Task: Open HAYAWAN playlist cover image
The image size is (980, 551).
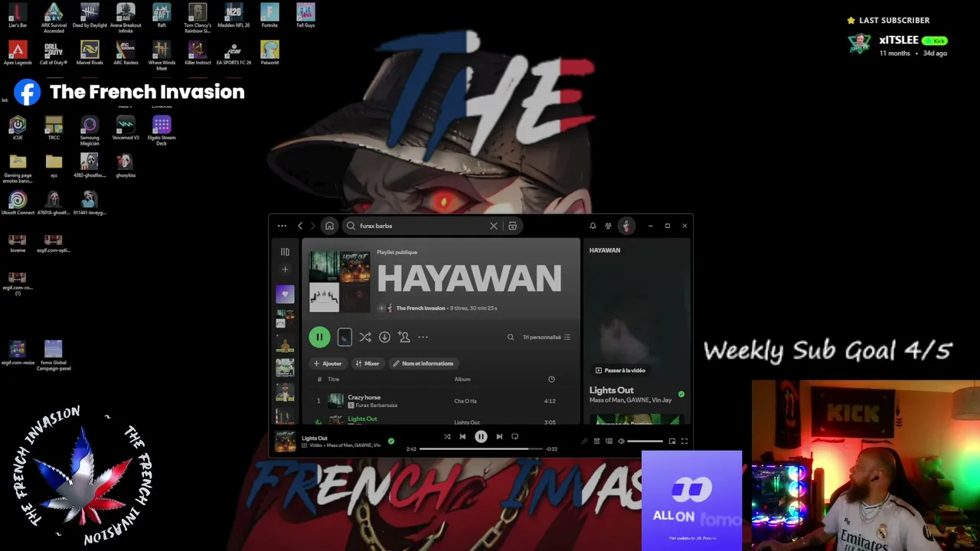Action: coord(339,282)
